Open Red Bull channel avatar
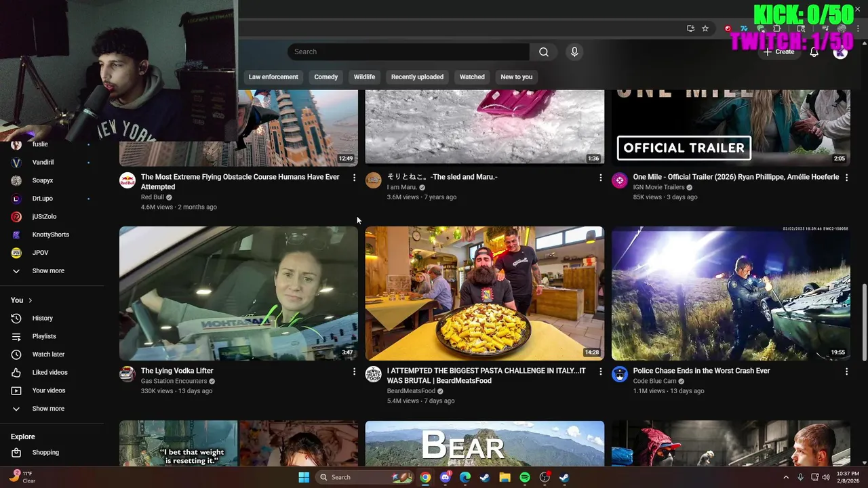 127,180
